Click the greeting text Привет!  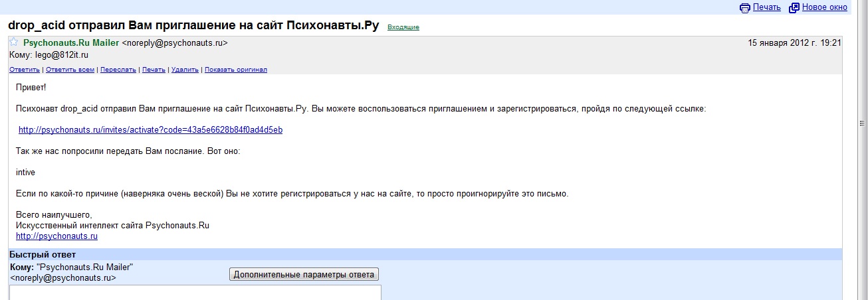(31, 88)
